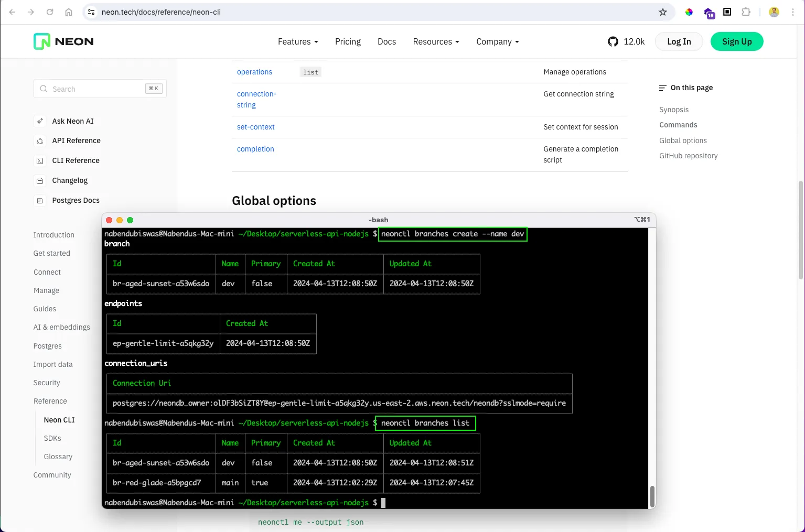Screen dimensions: 805x532
Task: Open the connection-string command link
Action: 256,99
